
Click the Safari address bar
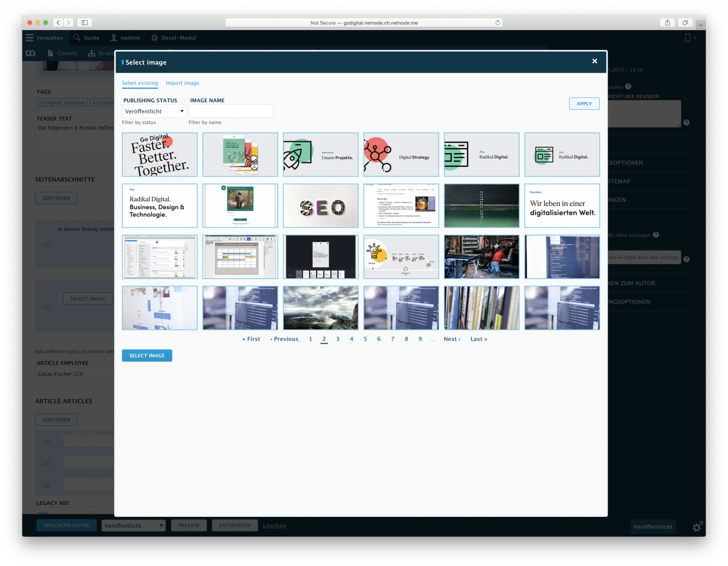pos(364,23)
